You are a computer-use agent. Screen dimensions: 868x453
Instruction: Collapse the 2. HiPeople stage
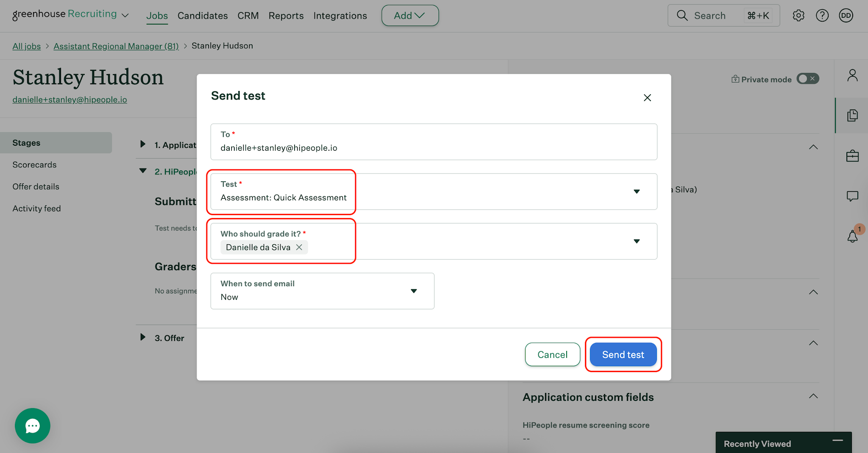click(x=143, y=171)
